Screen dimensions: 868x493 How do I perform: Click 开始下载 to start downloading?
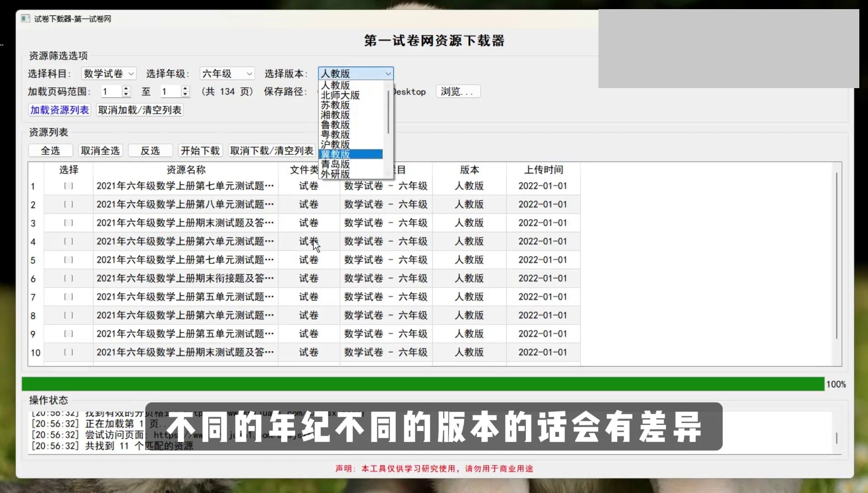200,151
